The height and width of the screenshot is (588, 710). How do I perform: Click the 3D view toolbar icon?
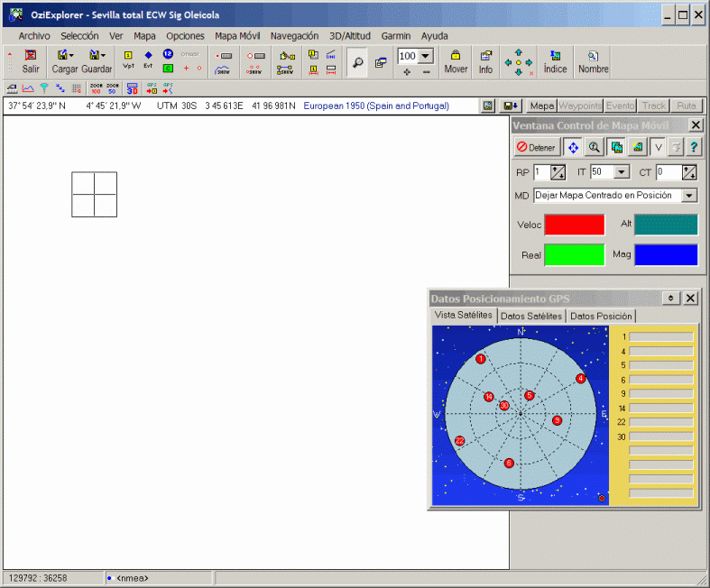132,88
